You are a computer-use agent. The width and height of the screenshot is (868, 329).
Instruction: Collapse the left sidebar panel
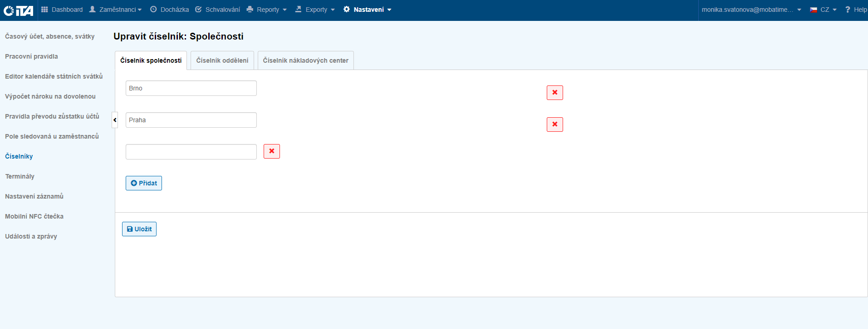click(115, 120)
